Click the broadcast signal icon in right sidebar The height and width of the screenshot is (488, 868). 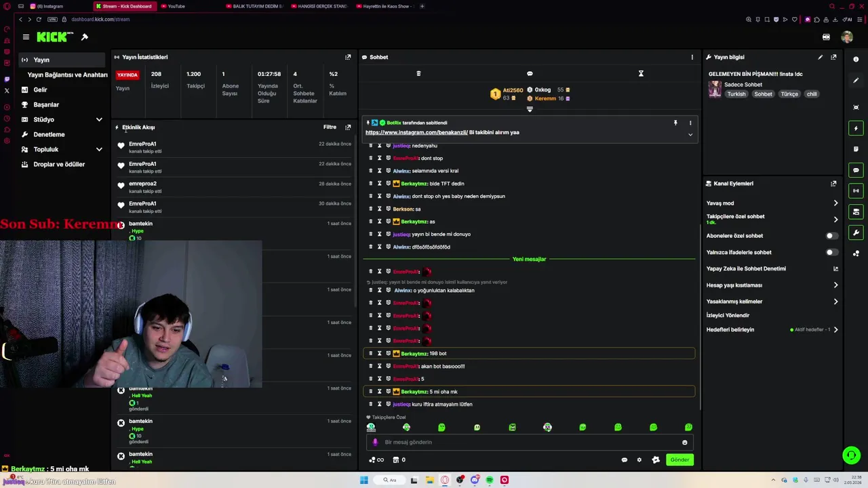pos(856,191)
